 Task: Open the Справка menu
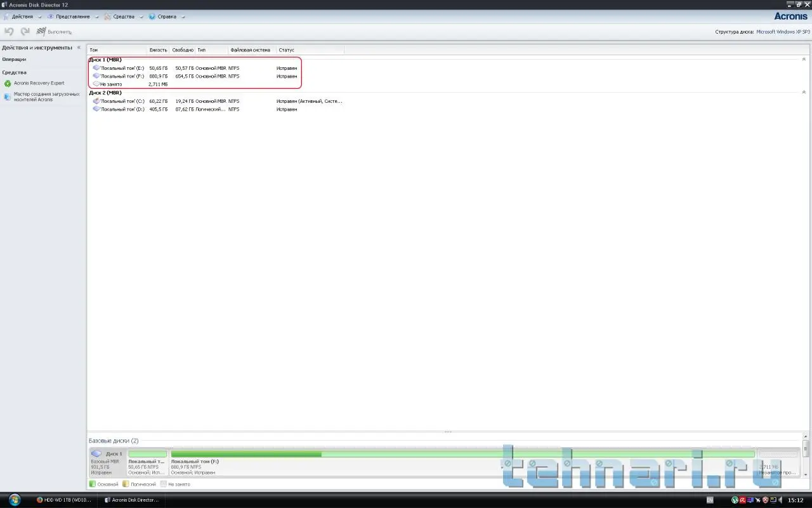[x=167, y=17]
